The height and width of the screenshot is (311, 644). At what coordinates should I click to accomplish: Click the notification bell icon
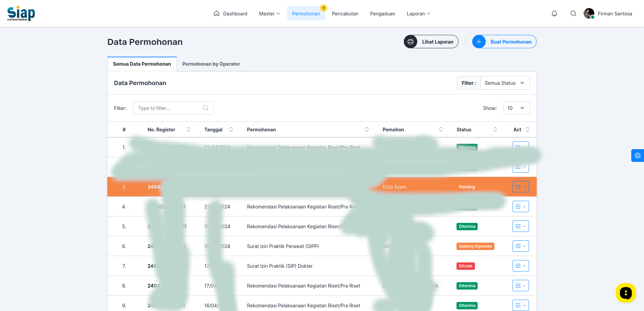pos(554,14)
